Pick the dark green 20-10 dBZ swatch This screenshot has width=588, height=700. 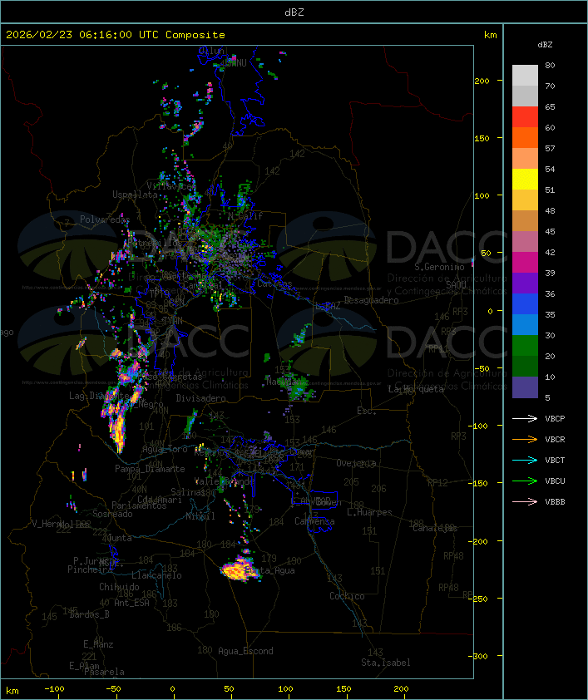(x=525, y=367)
